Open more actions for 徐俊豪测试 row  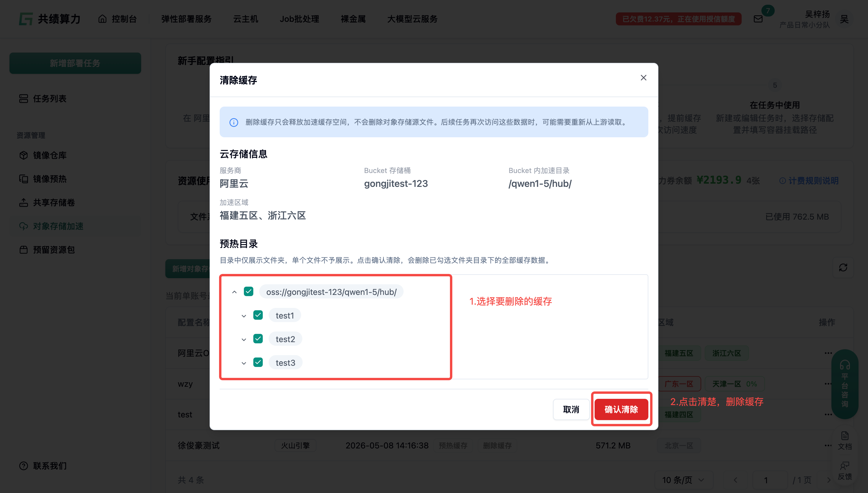coord(828,445)
